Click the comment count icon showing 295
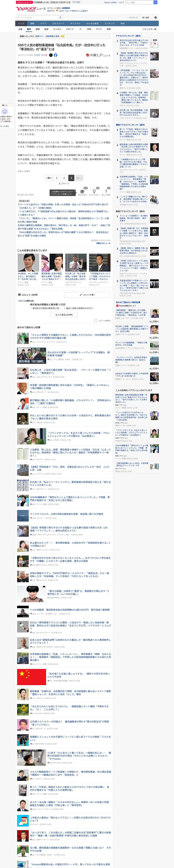Screen dimensions: 174x868 pyautogui.click(x=37, y=55)
